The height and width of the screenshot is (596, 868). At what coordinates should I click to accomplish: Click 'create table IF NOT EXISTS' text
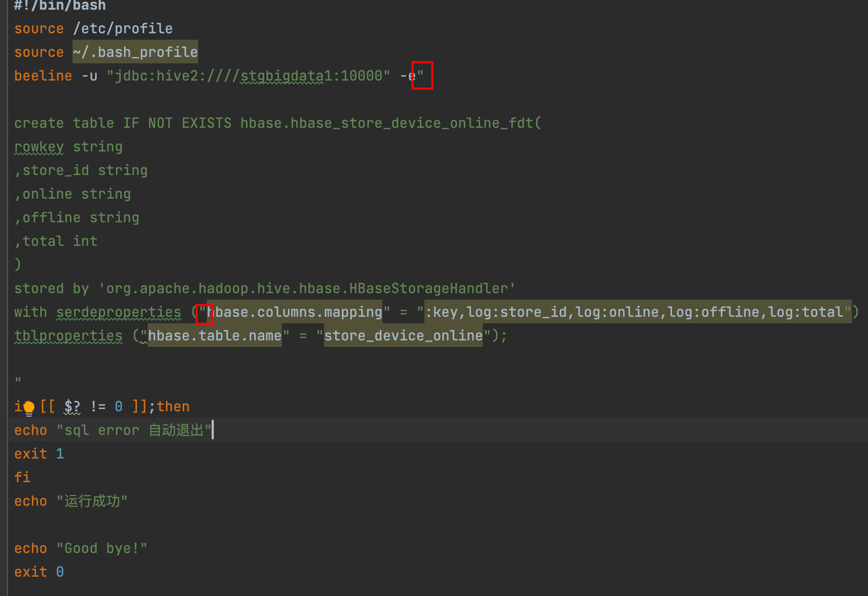123,123
